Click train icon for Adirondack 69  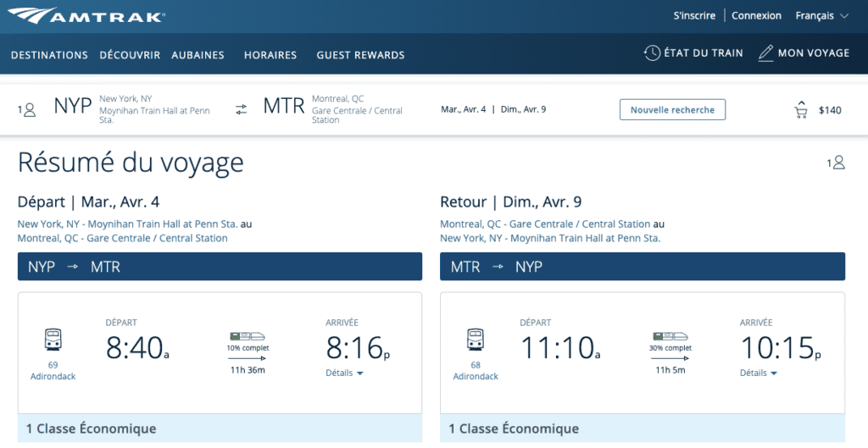pos(53,340)
